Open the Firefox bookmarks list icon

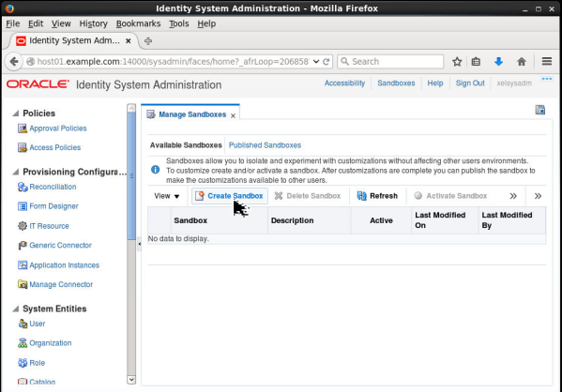tap(476, 62)
